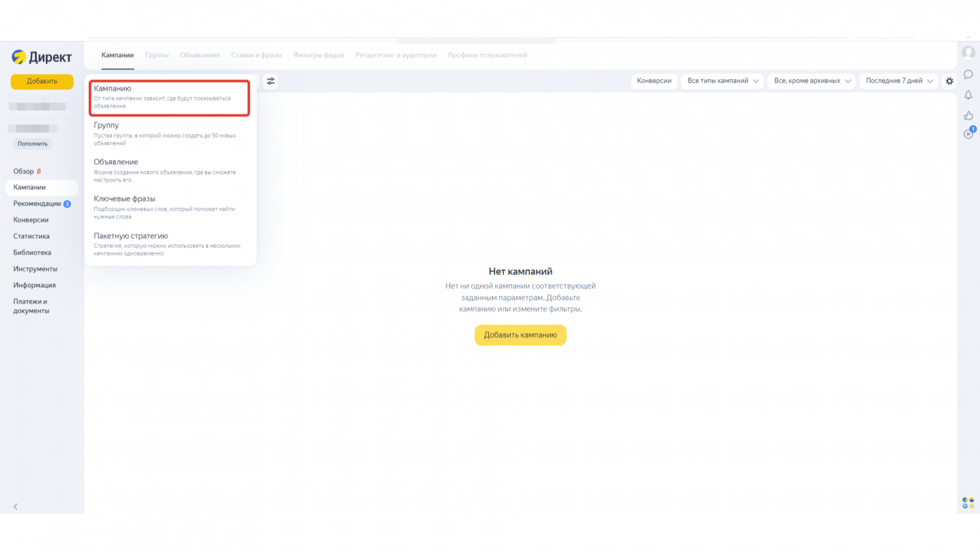
Task: Expand the Все типы кампаний dropdown
Action: (722, 81)
